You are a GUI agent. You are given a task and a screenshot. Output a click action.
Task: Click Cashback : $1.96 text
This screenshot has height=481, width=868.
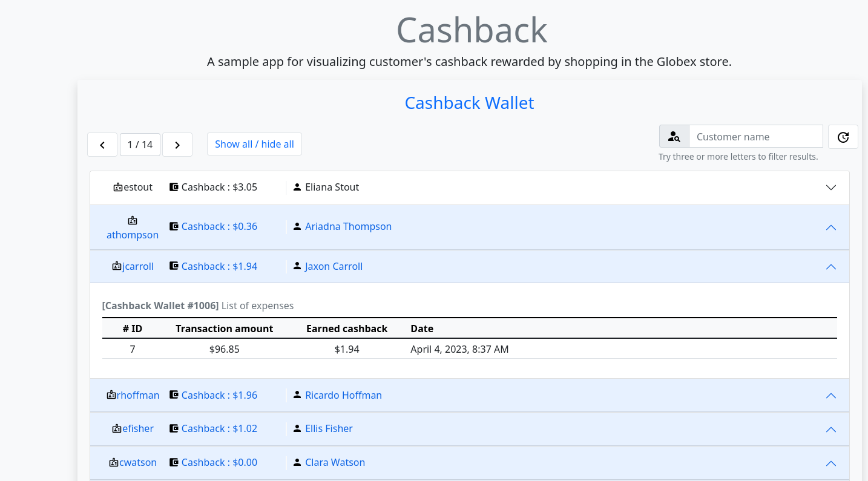[x=219, y=395]
